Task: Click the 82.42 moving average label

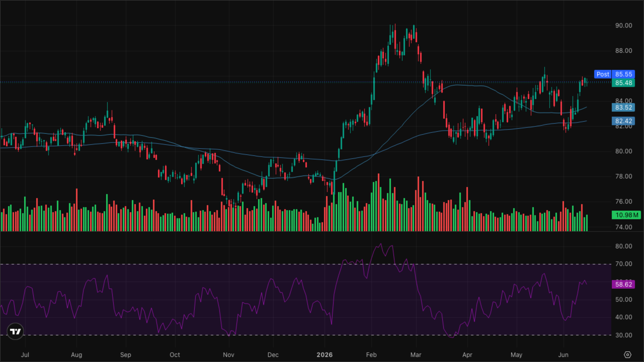Action: tap(623, 121)
